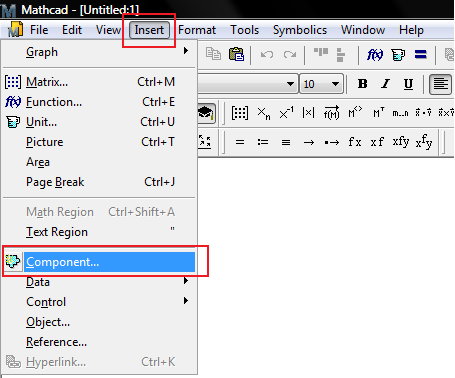Click the Subscript X sub n icon

click(264, 114)
